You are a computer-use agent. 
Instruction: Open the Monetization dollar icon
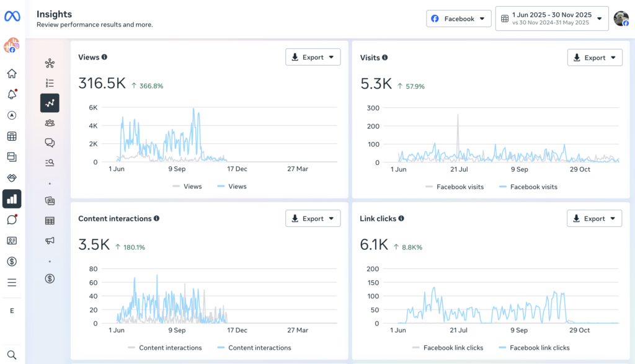coord(11,261)
